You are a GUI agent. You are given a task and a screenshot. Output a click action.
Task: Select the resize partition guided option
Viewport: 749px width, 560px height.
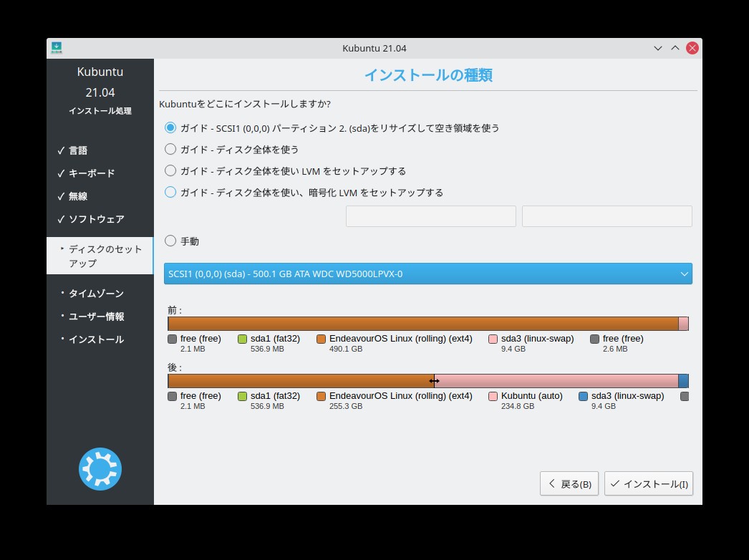click(x=170, y=128)
